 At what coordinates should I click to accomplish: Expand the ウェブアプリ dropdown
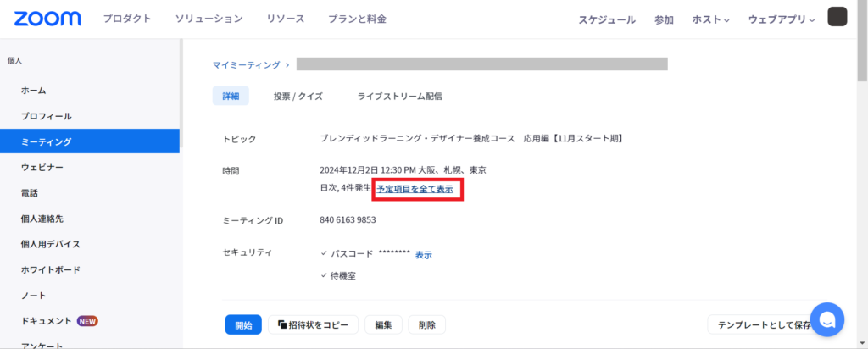coord(781,19)
